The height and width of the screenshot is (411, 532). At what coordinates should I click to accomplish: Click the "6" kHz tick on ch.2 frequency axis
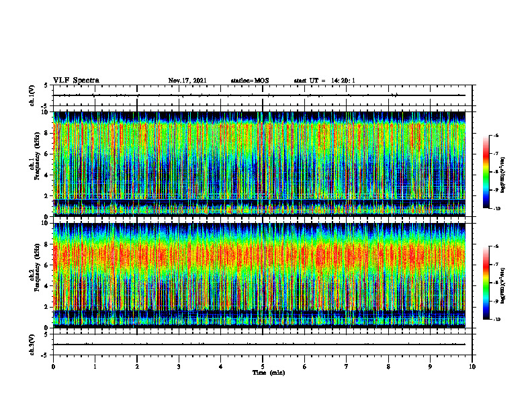[47, 265]
